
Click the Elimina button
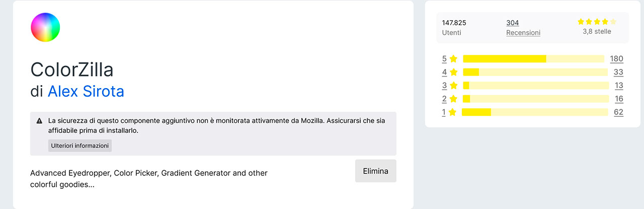(376, 171)
